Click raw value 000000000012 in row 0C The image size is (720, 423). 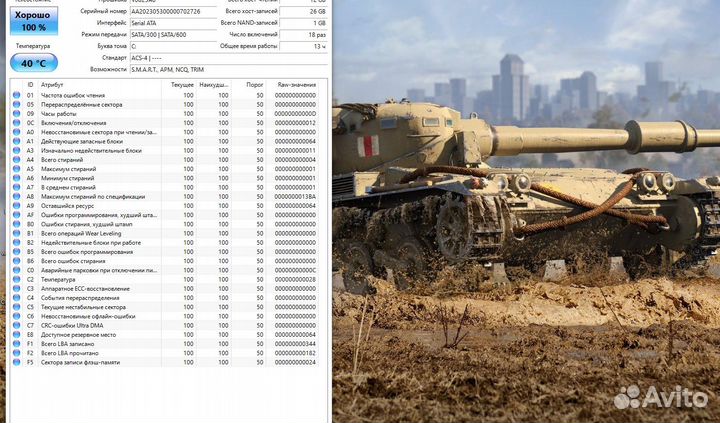[x=295, y=123]
